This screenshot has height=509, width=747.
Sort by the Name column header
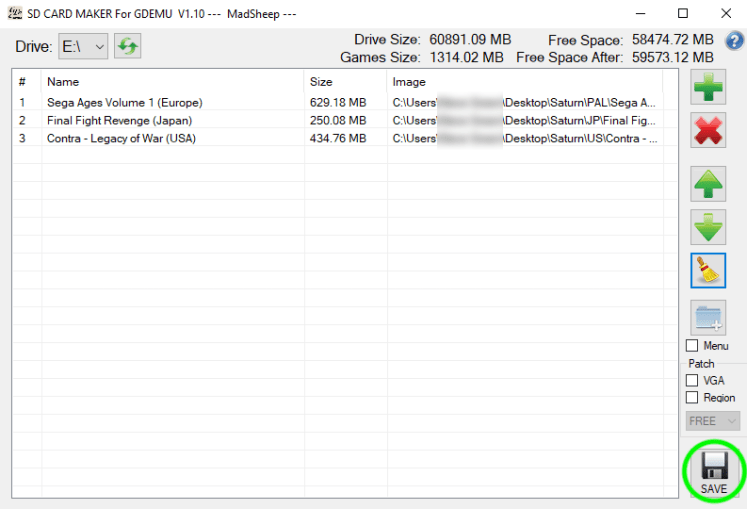tap(172, 81)
